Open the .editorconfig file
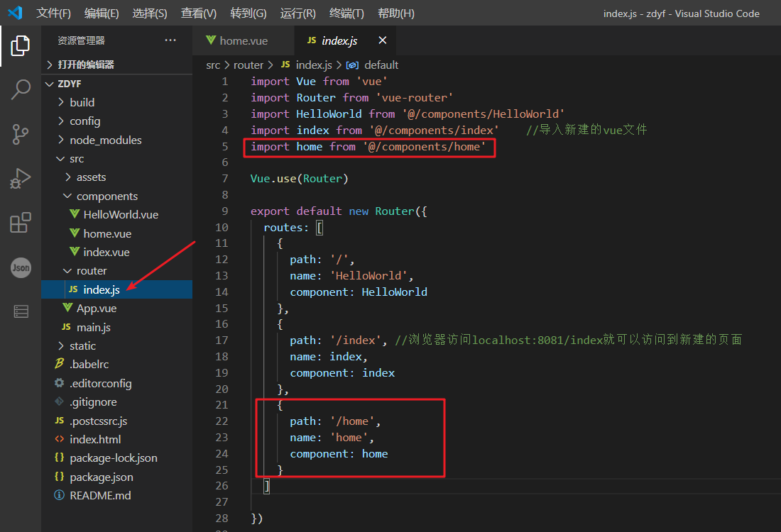781x532 pixels. (x=117, y=383)
